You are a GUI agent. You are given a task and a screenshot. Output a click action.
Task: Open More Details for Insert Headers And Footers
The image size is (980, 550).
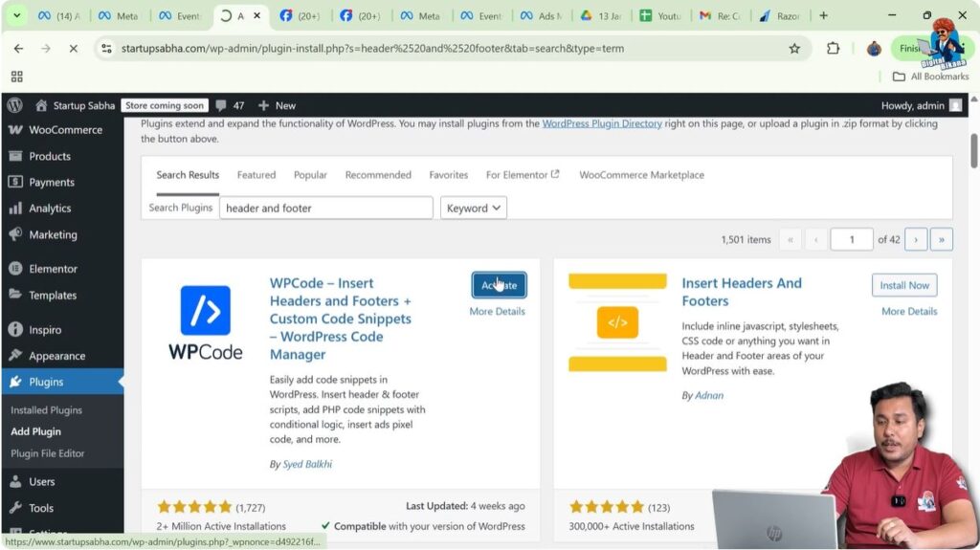(x=909, y=311)
